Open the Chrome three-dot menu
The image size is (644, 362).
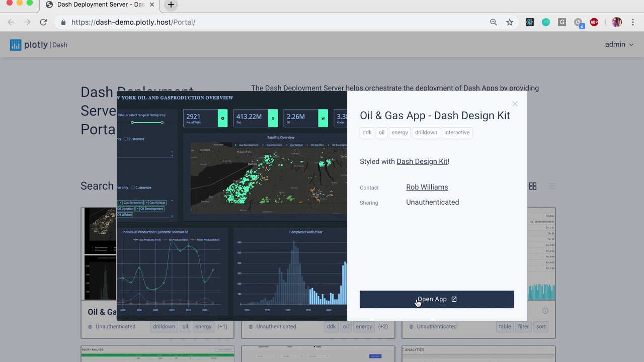(633, 22)
